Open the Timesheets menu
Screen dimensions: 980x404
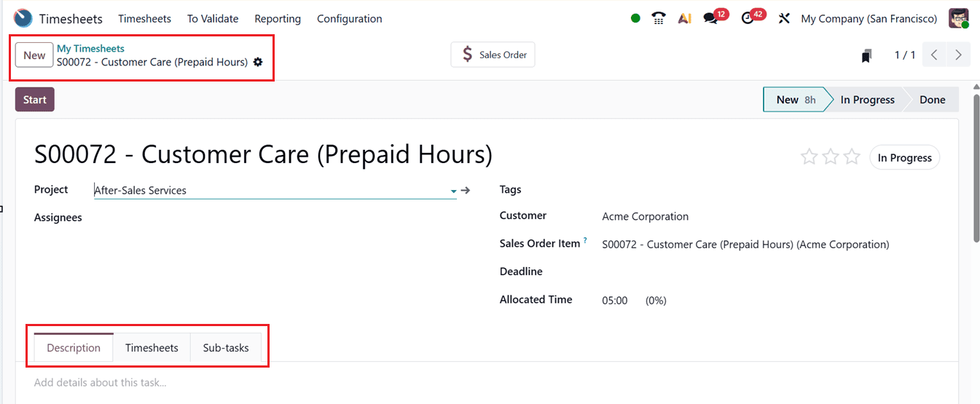click(x=145, y=19)
